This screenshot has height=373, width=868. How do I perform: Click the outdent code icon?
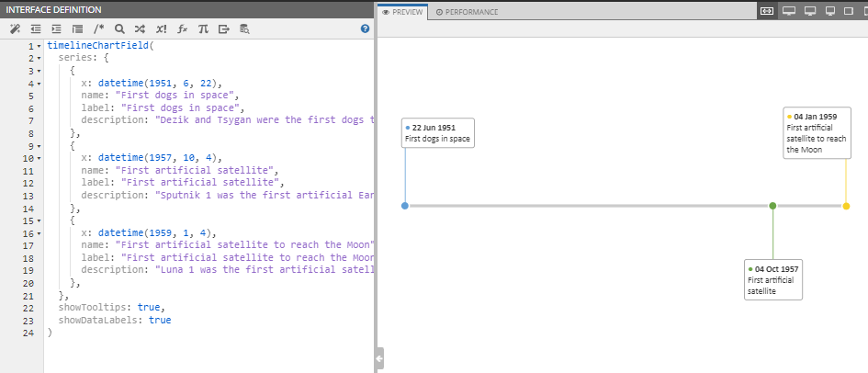point(36,29)
